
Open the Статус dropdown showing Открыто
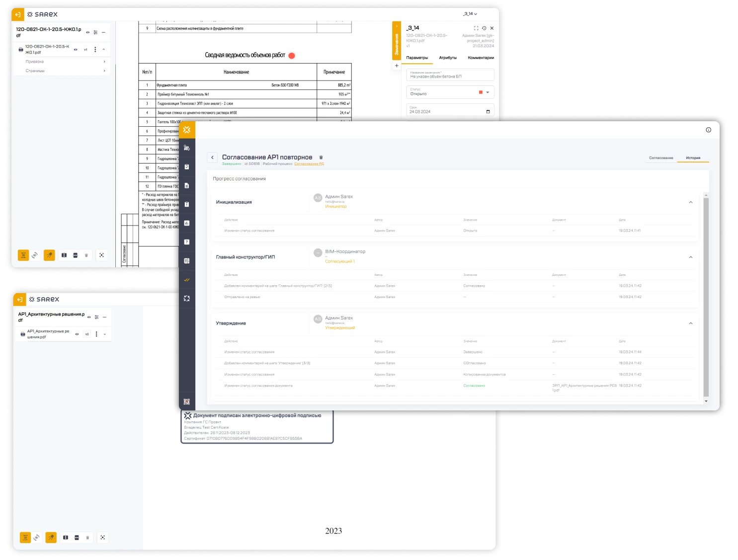450,92
